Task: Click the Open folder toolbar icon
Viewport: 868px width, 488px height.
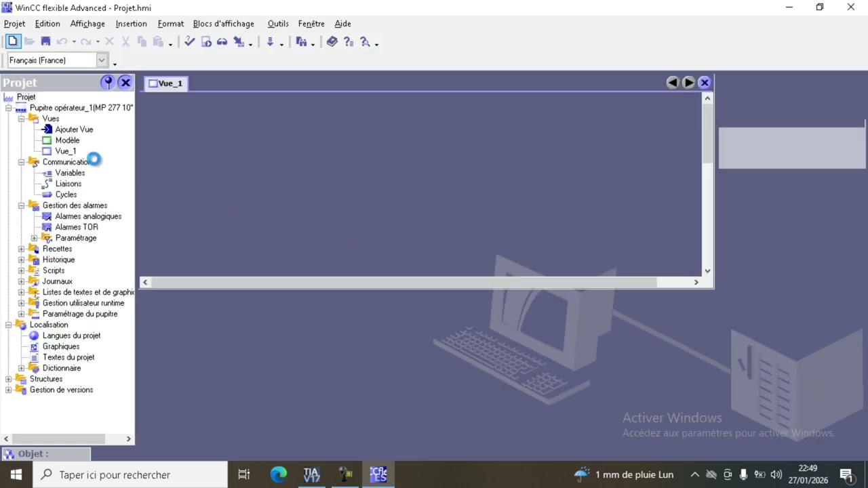Action: (29, 41)
